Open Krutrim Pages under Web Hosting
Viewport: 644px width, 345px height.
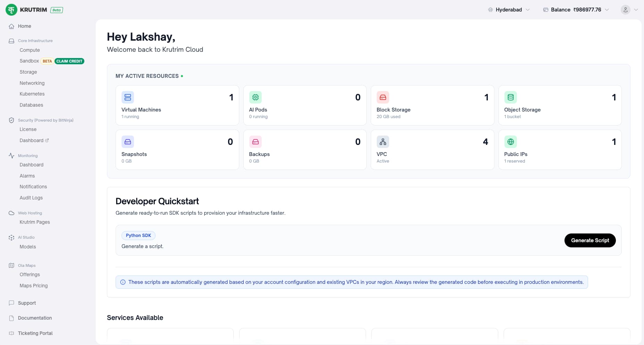35,222
